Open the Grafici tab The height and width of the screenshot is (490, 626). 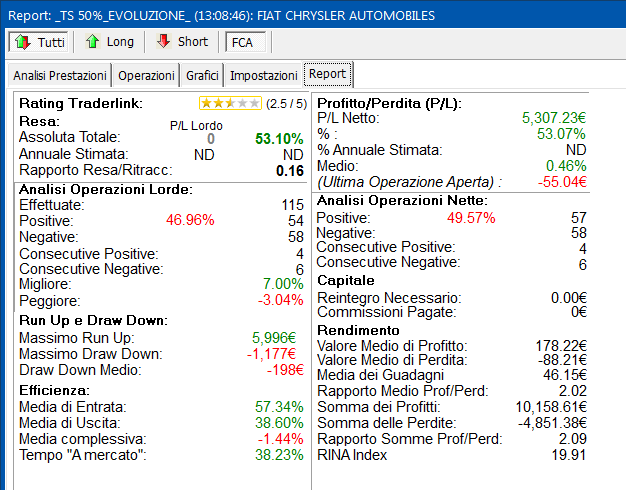tap(202, 75)
